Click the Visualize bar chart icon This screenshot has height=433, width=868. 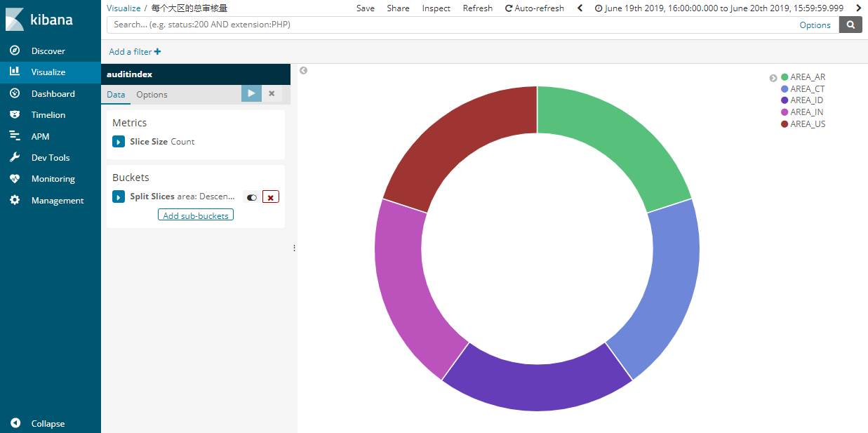click(15, 72)
